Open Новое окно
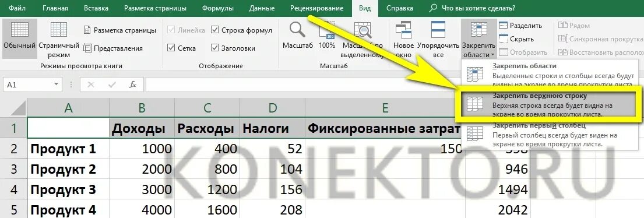 403,40
